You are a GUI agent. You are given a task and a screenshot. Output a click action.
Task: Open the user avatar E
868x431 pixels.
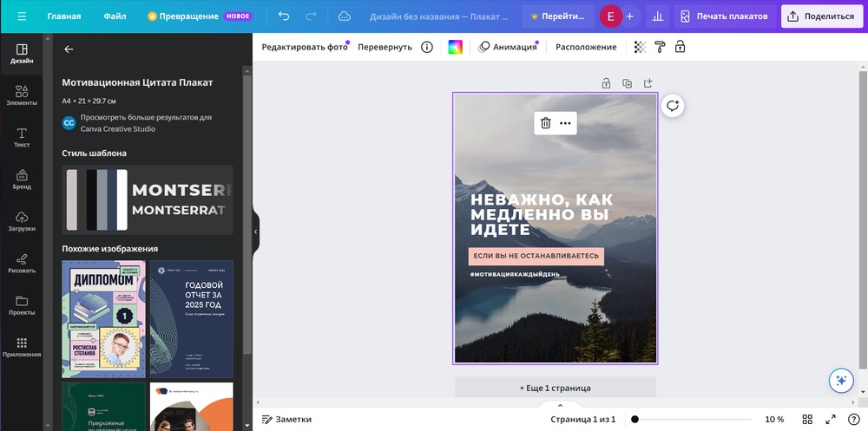pyautogui.click(x=610, y=16)
